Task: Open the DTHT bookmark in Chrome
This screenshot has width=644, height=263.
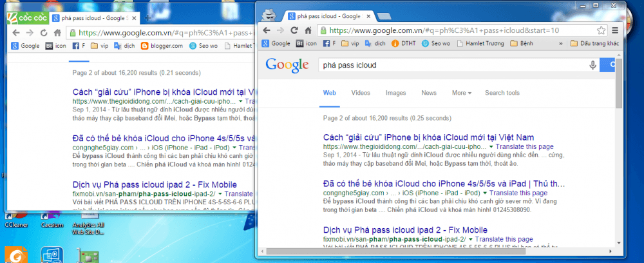Action: pyautogui.click(x=403, y=43)
